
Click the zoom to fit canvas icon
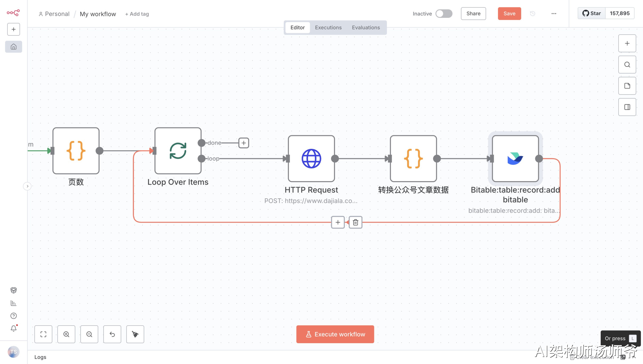(43, 334)
